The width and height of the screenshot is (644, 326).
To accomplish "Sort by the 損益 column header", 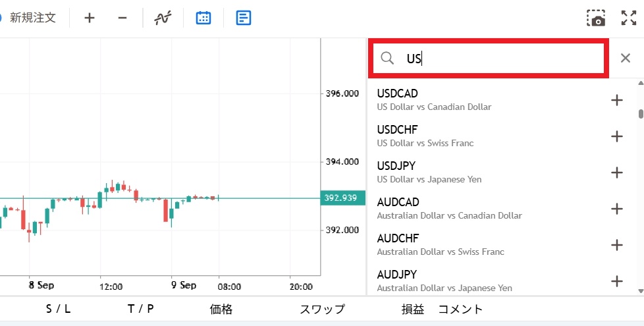I will click(x=413, y=309).
